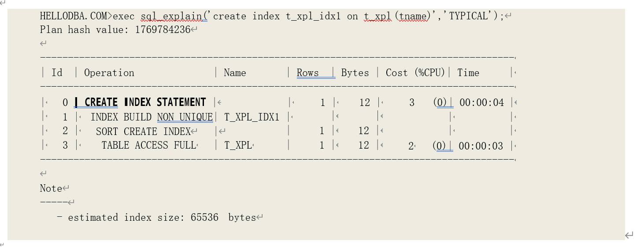The height and width of the screenshot is (248, 644).
Task: Click the 00:00:04 time value
Action: coord(481,103)
